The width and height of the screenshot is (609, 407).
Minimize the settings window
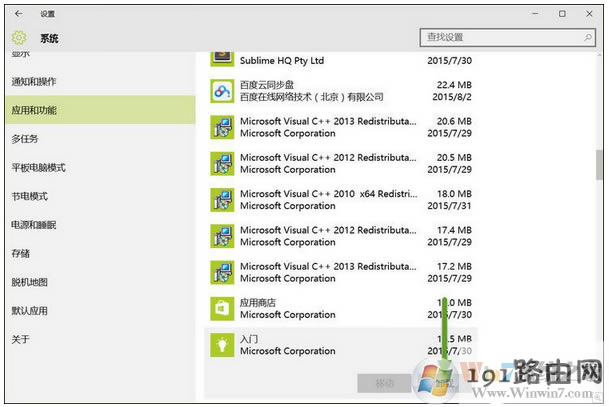pyautogui.click(x=535, y=14)
